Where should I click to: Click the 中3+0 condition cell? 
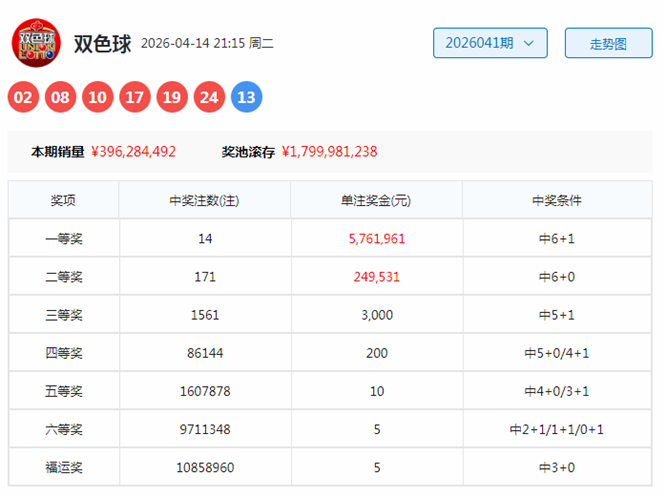coord(557,467)
